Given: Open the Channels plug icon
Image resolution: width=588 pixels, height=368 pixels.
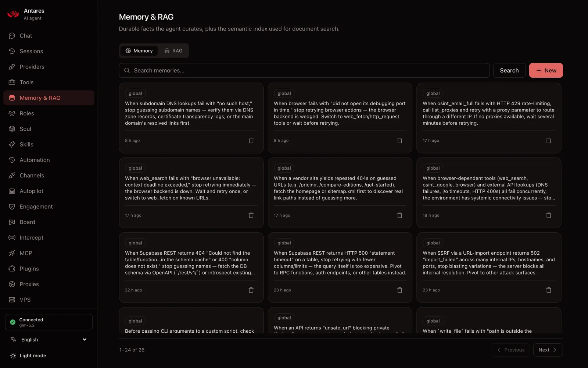Looking at the screenshot, I should [x=12, y=176].
